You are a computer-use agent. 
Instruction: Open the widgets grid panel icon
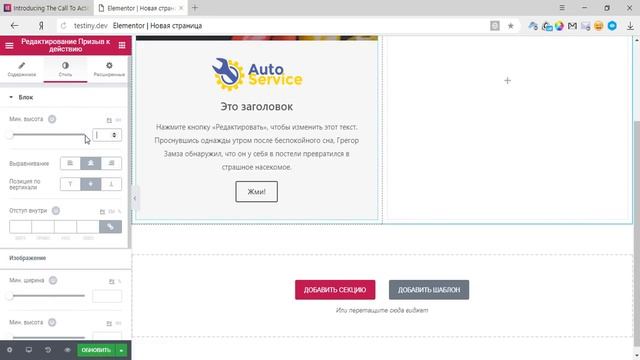click(x=122, y=45)
